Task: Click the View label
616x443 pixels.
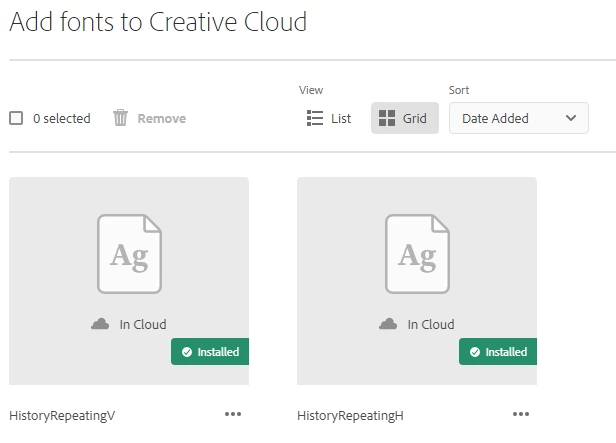Action: (x=311, y=90)
